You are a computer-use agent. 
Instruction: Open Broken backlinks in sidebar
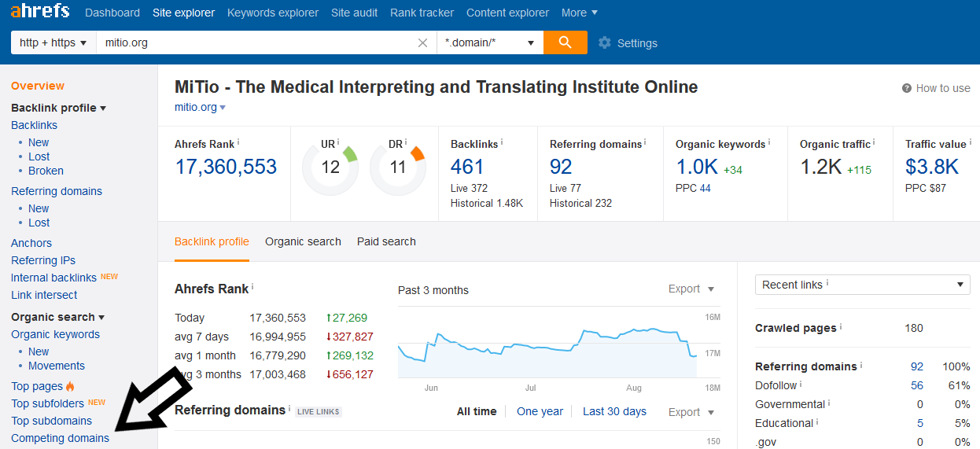[x=46, y=171]
